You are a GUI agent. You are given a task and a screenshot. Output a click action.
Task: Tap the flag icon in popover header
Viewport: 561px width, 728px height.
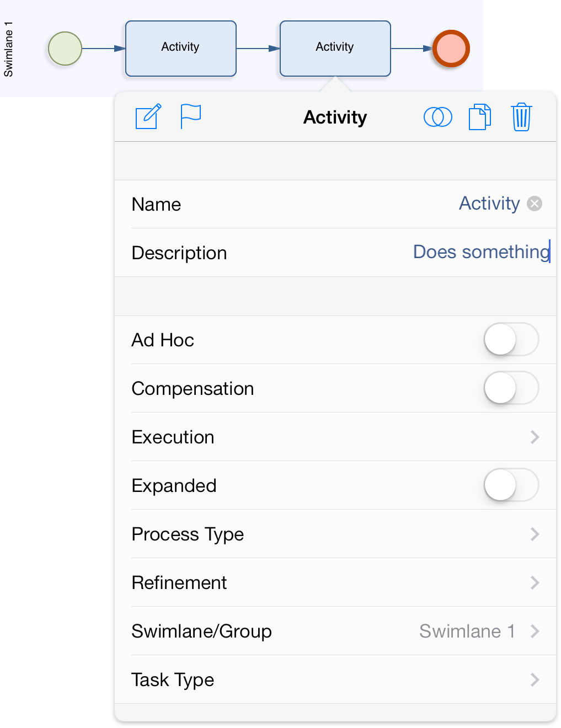190,116
